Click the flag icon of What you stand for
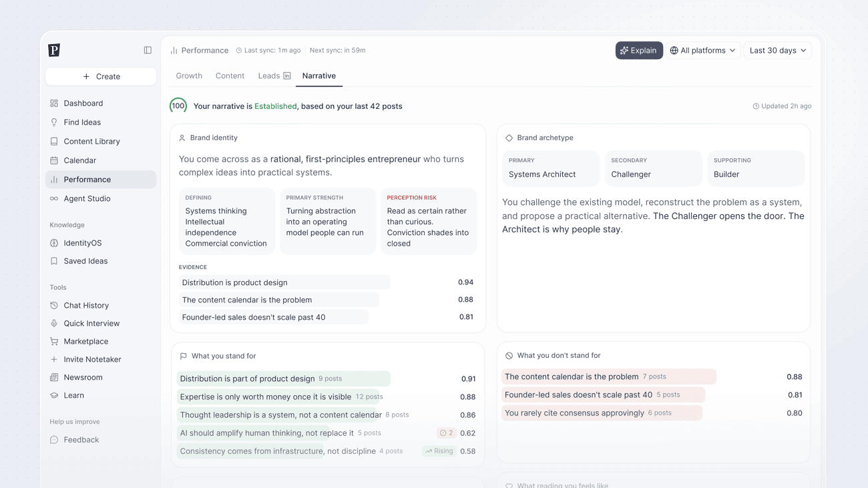Viewport: 868px width, 488px height. coord(184,356)
